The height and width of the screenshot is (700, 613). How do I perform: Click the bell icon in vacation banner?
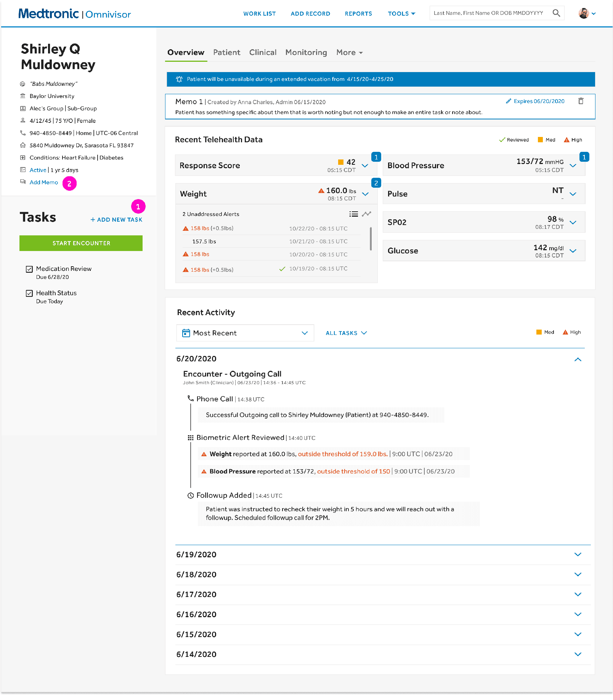[x=179, y=79]
